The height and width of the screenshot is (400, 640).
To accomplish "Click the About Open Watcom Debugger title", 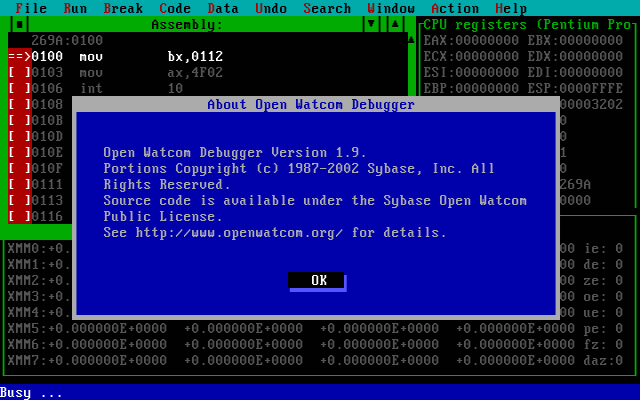I will pos(311,104).
